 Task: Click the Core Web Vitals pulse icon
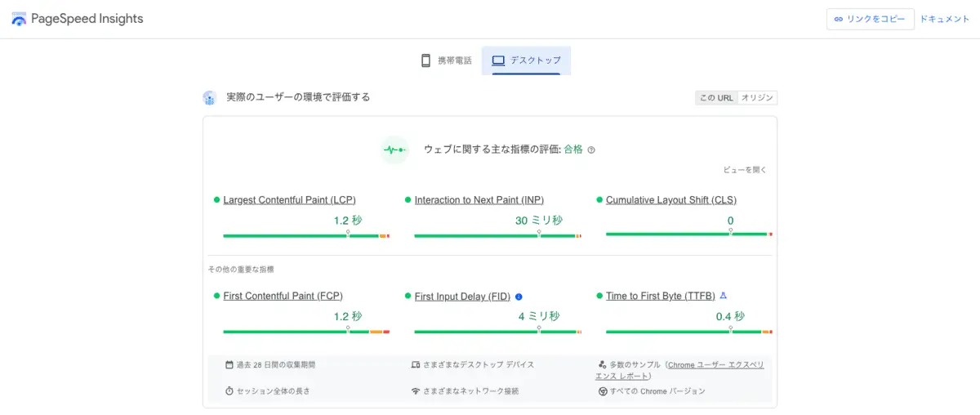tap(394, 149)
